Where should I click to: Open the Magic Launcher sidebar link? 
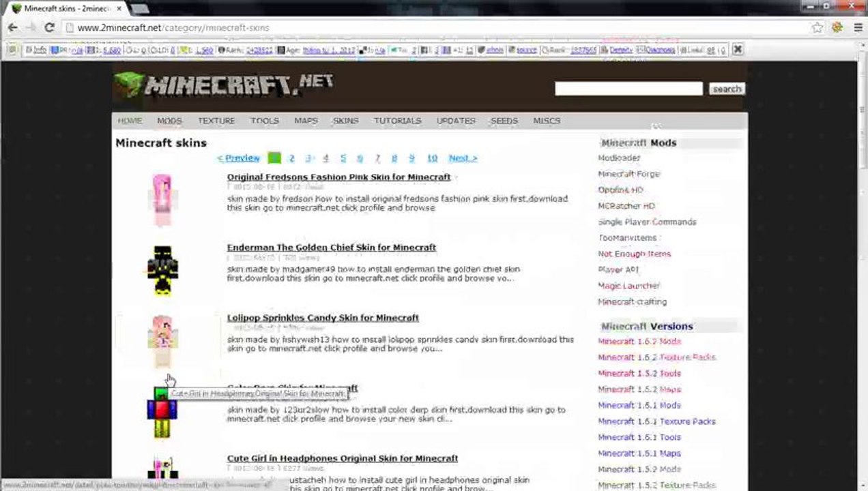coord(628,286)
